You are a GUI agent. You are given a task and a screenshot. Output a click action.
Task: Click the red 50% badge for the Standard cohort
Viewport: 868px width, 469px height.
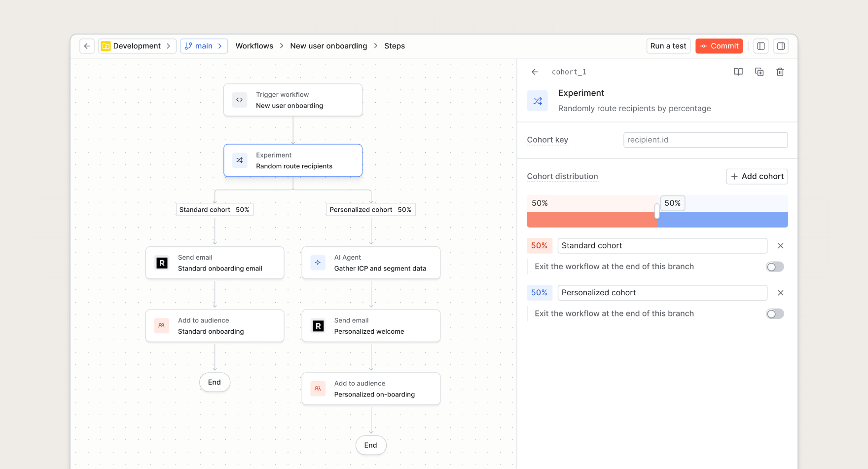point(539,246)
